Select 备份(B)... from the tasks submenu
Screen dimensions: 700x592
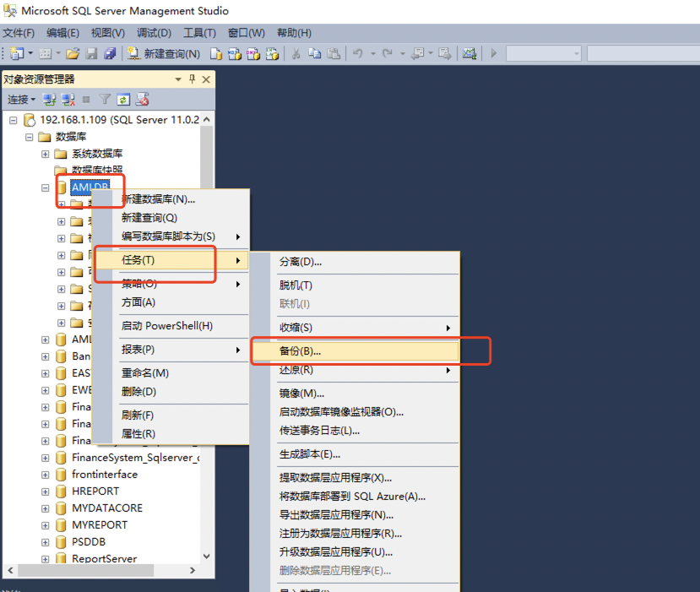[301, 350]
